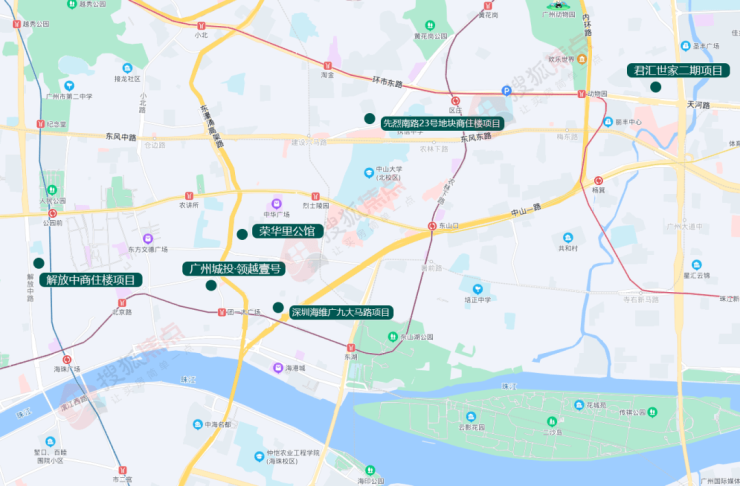This screenshot has height=486, width=740.
Task: Select the 区庄 metro station icon
Action: 455,101
